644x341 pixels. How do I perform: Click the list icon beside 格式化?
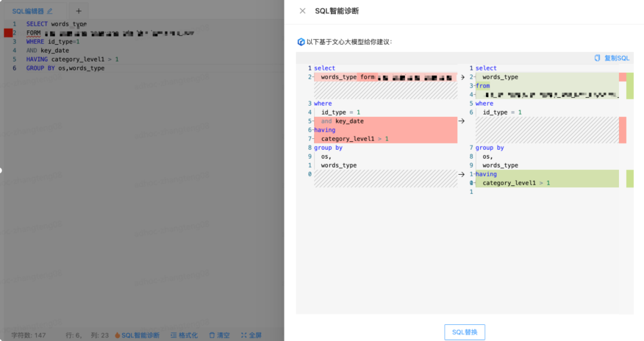point(174,335)
